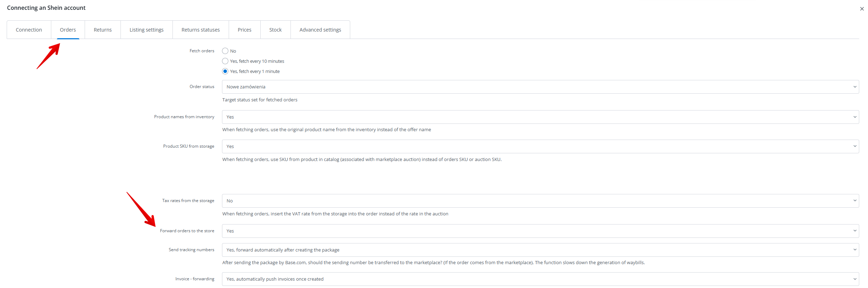Image resolution: width=868 pixels, height=288 pixels.
Task: Open Product SKU from storage dropdown
Action: coord(540,147)
